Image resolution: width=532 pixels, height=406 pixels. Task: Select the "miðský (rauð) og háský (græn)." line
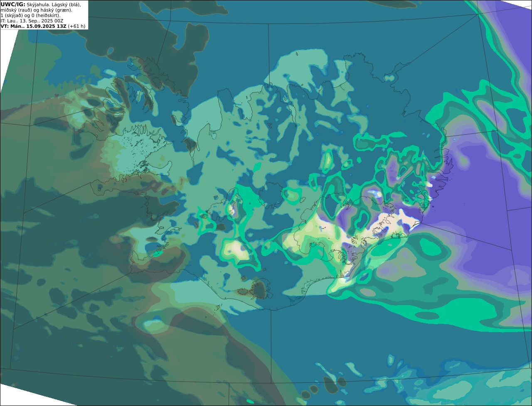click(36, 10)
